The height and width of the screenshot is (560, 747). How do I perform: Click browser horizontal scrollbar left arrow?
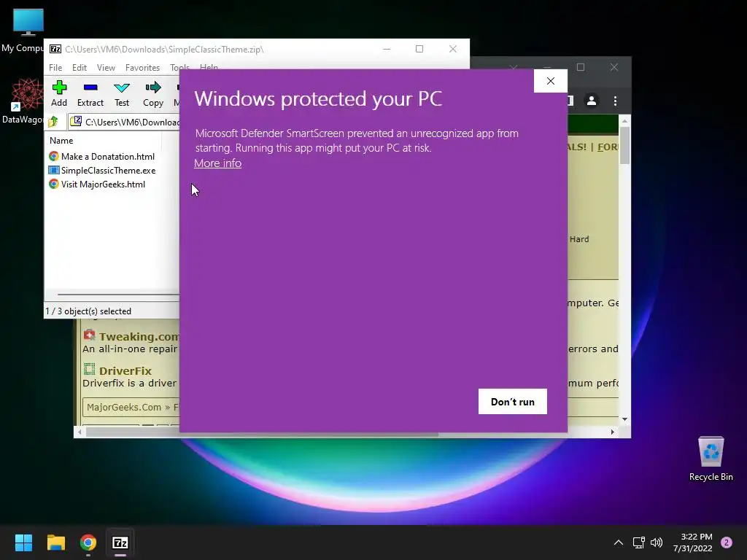[80, 432]
